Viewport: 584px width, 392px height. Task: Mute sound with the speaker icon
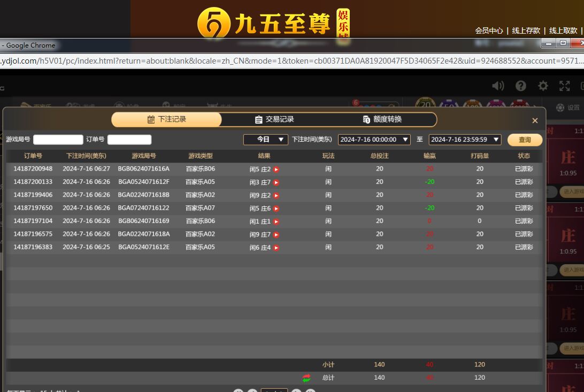point(498,86)
